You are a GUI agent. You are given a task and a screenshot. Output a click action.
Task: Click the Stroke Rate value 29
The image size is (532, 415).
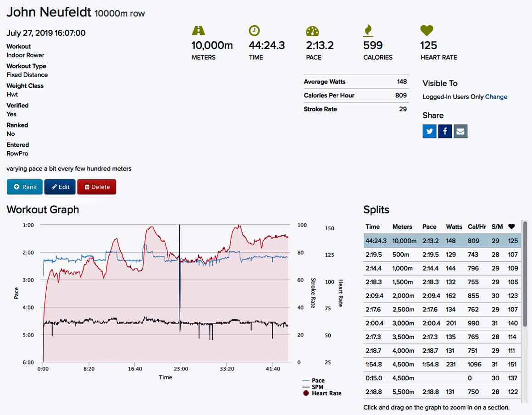pos(403,109)
